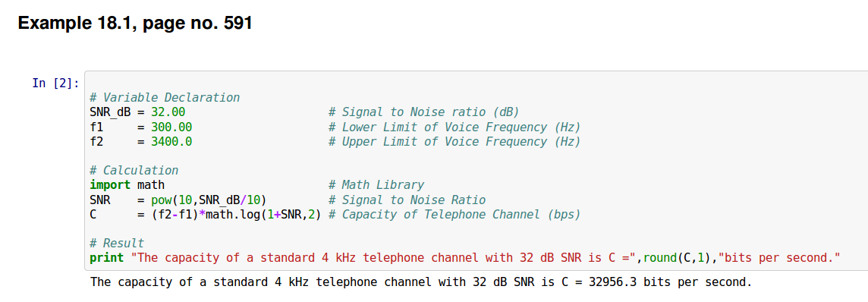This screenshot has width=868, height=302.
Task: Click the "# Signal to Noise ratio (dB)" comment
Action: (x=423, y=112)
